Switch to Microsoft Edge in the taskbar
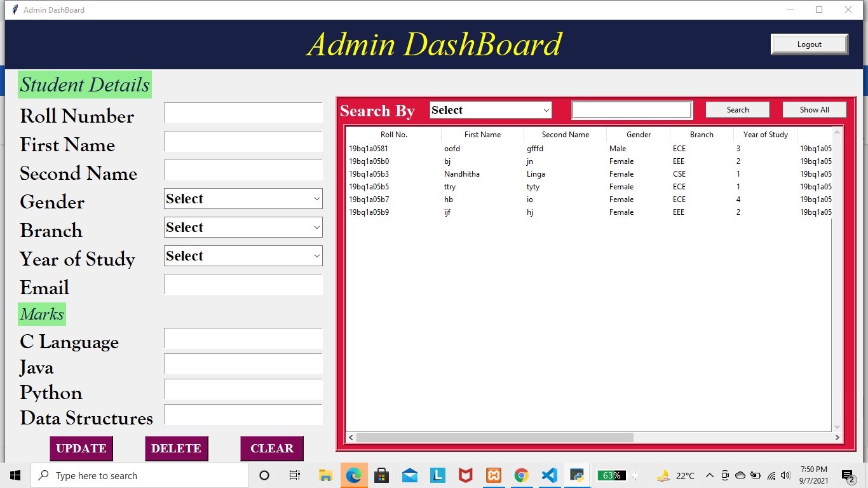 [353, 475]
